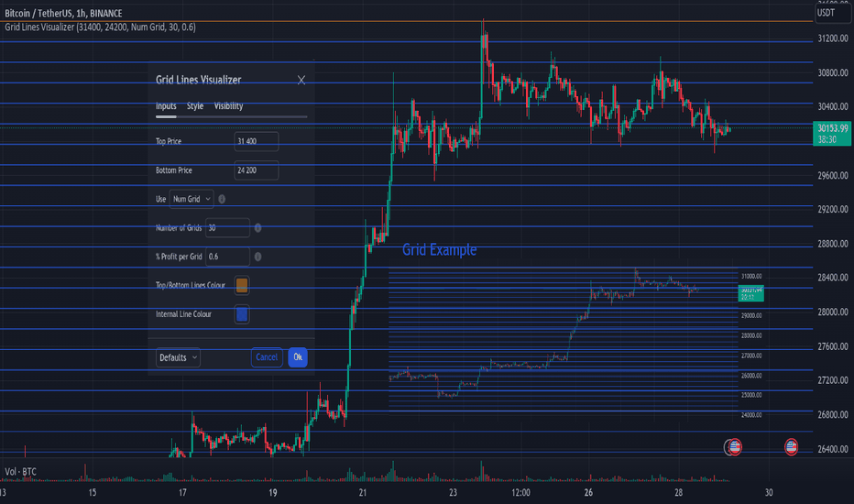Open the Internal Line Colour swatch
854x504 pixels.
[242, 314]
